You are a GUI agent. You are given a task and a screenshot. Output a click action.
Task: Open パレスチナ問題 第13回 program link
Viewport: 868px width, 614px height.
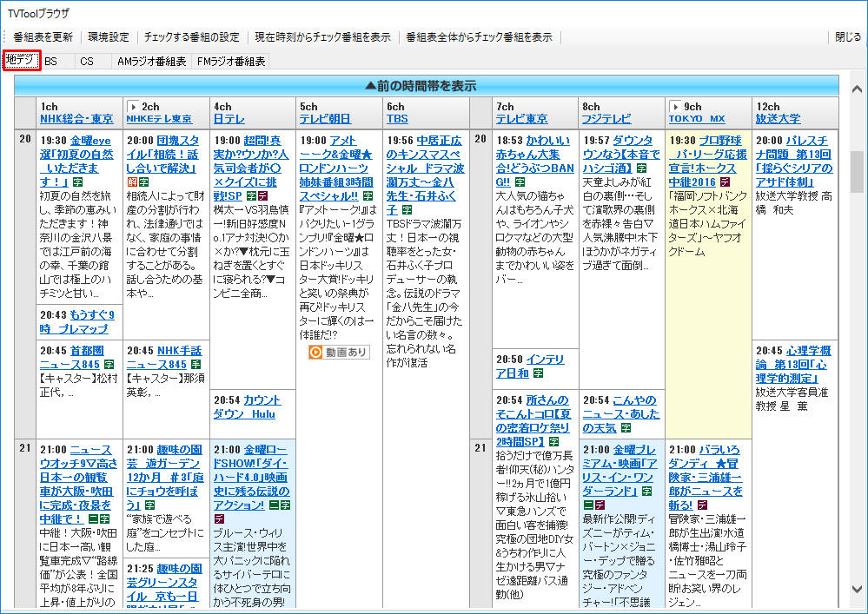point(794,161)
